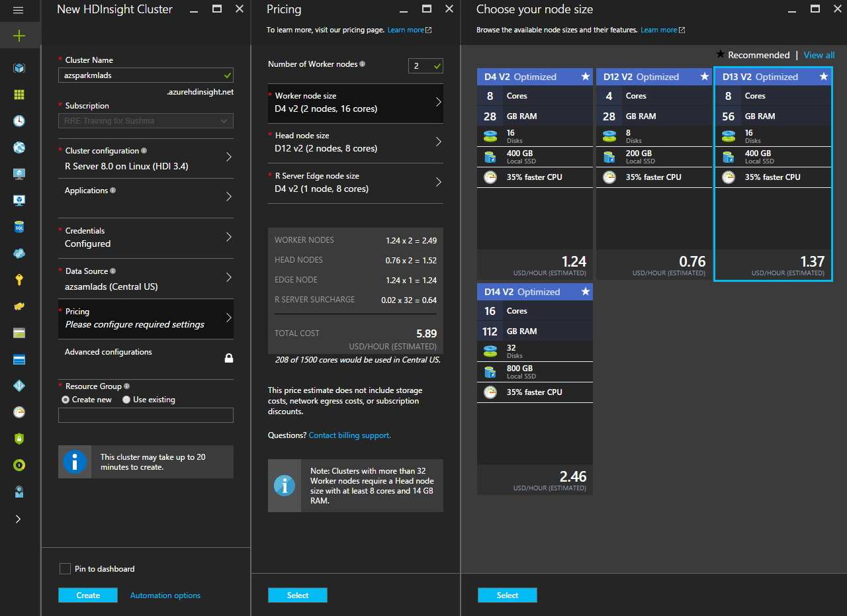This screenshot has height=616, width=847.
Task: Open the HDInsight yellow elephant icon
Action: click(19, 306)
